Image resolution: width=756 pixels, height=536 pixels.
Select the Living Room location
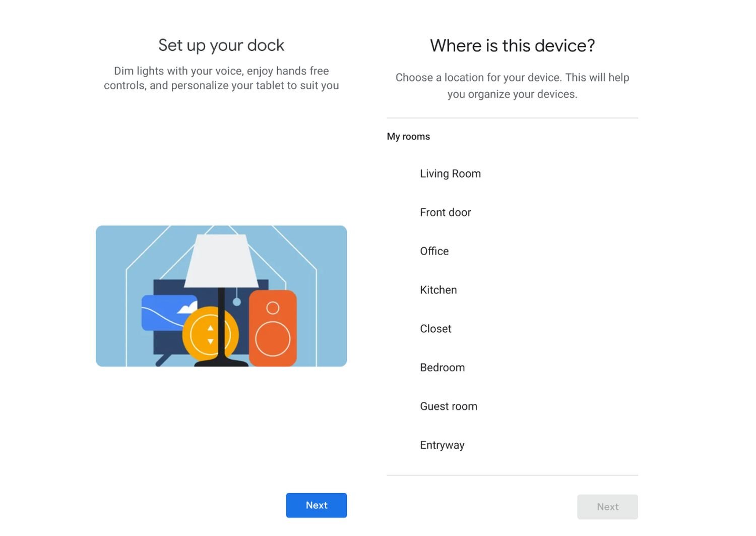coord(450,173)
